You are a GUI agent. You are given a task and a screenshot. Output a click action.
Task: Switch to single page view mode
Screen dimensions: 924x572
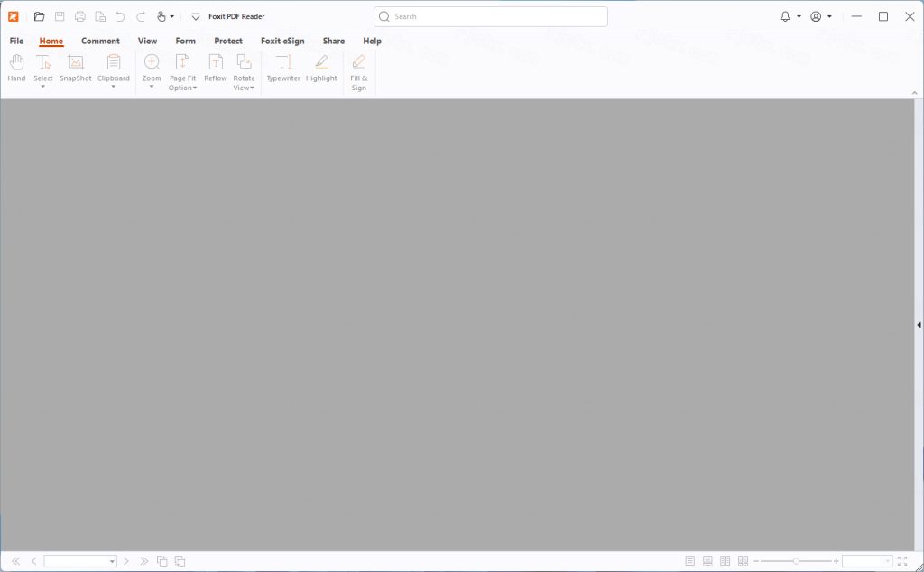click(690, 561)
